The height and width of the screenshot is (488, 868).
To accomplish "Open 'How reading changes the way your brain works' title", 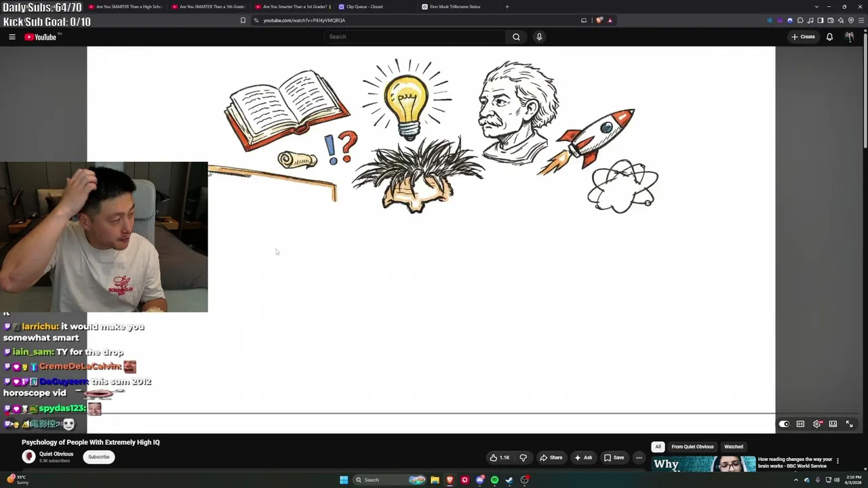I will (795, 462).
